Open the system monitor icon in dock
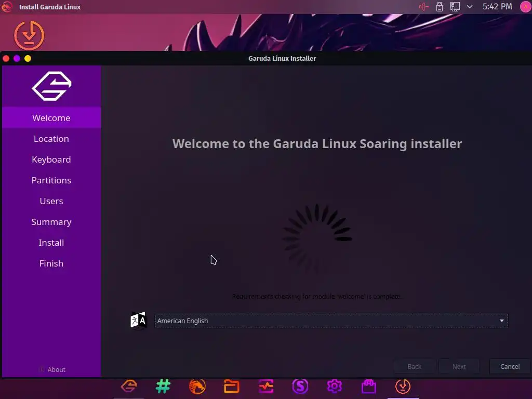 [x=266, y=386]
